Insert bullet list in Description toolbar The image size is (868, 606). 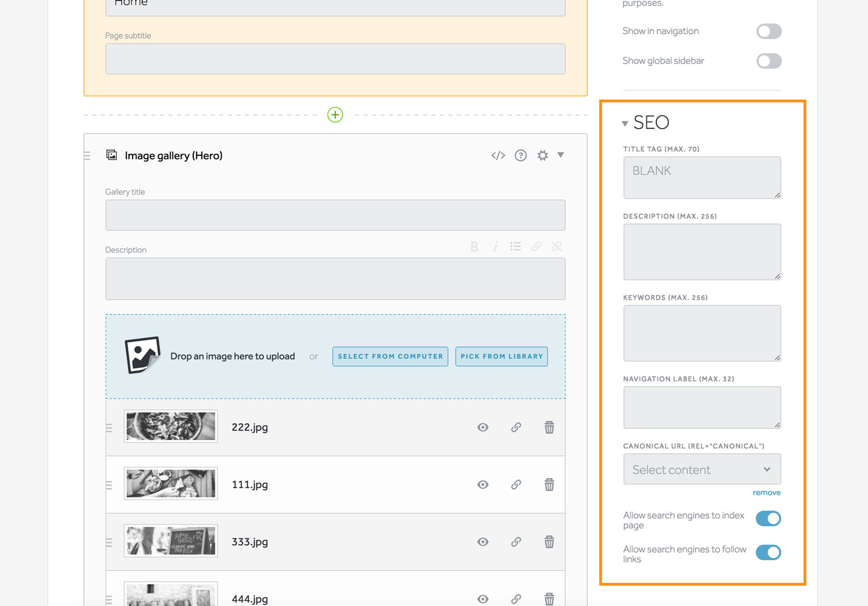516,247
